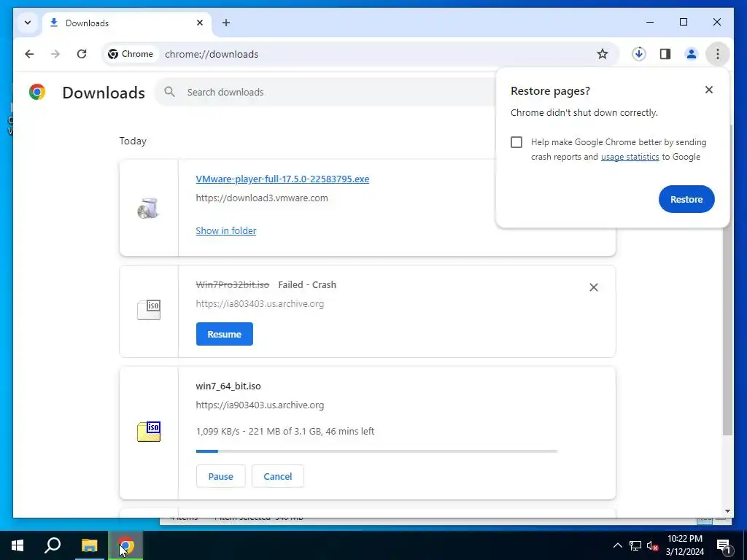Click the Chrome site info chip
Image resolution: width=747 pixels, height=560 pixels.
point(131,54)
